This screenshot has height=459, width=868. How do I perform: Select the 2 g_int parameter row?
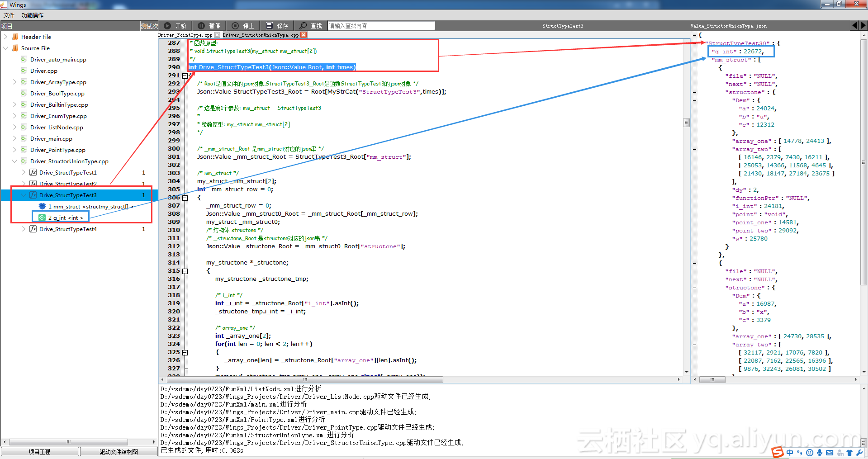(66, 218)
